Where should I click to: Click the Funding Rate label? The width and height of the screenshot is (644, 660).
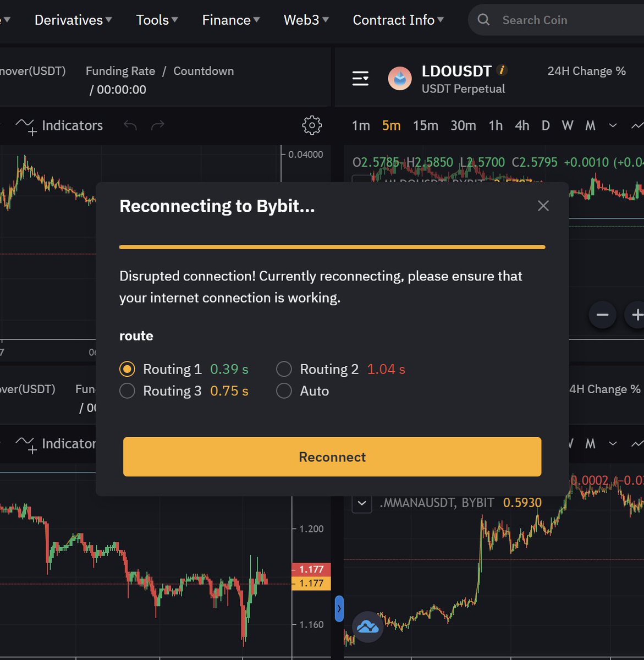click(120, 71)
